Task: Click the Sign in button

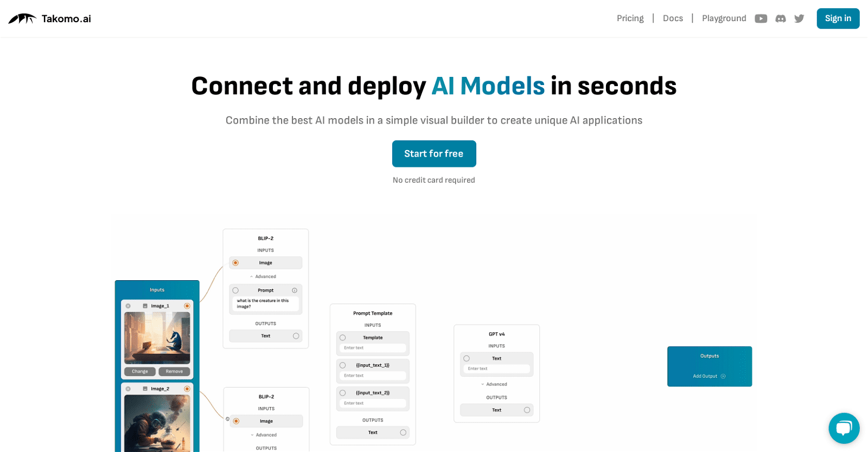Action: point(838,18)
